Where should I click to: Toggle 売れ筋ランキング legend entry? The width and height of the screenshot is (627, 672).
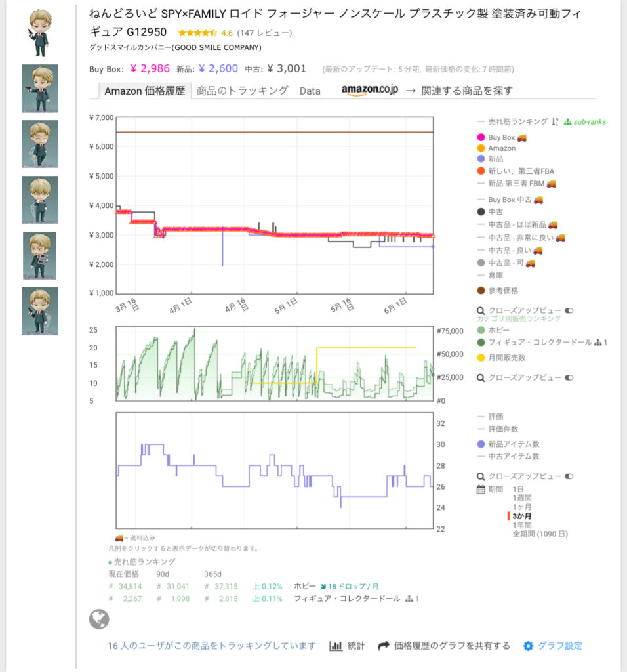click(x=513, y=121)
